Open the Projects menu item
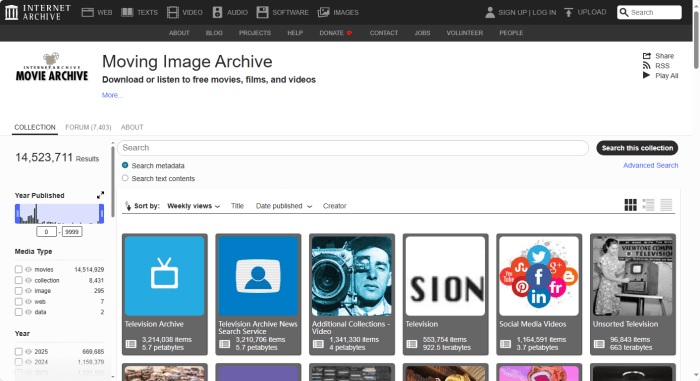The height and width of the screenshot is (381, 700). pos(254,33)
